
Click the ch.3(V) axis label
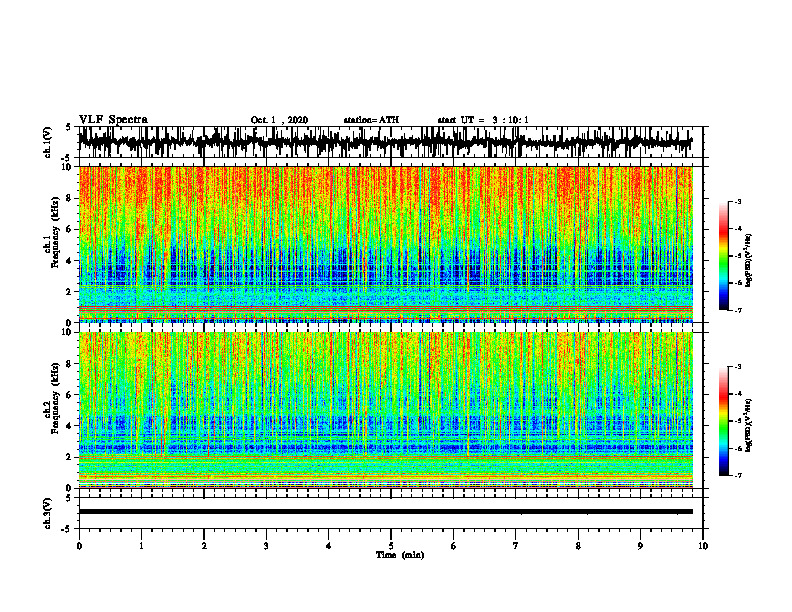[x=48, y=513]
